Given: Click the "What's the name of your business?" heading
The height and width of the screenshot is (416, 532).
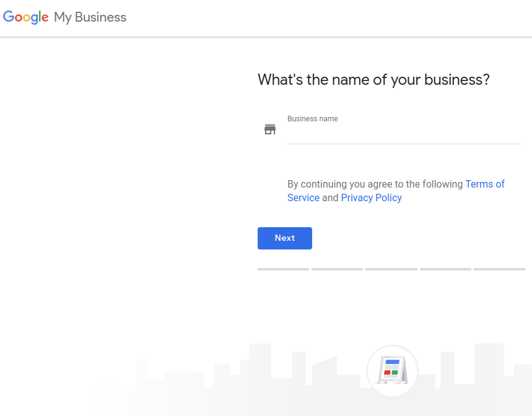Looking at the screenshot, I should point(373,80).
